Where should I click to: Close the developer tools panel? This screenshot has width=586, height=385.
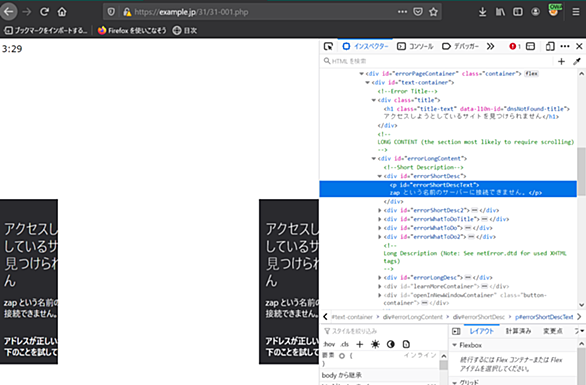(579, 46)
